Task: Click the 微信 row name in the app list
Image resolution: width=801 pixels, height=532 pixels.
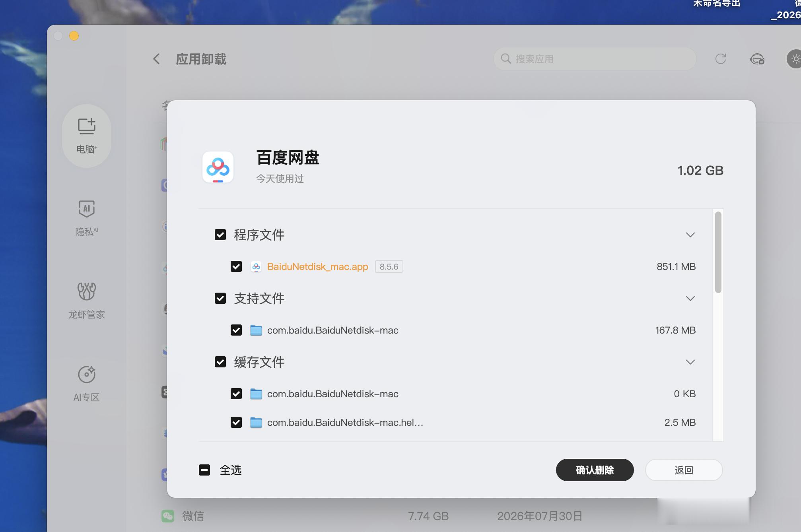Action: 193,516
